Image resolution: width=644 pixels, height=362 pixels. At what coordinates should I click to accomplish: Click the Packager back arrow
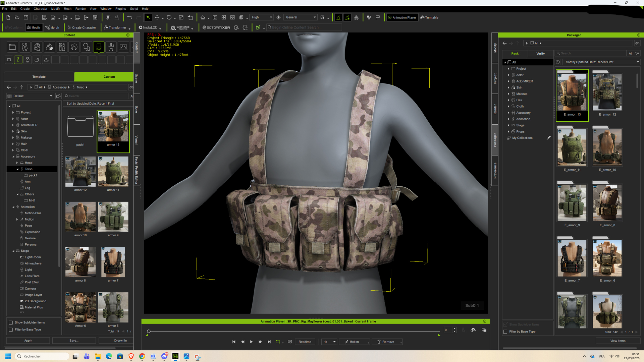[x=504, y=43]
